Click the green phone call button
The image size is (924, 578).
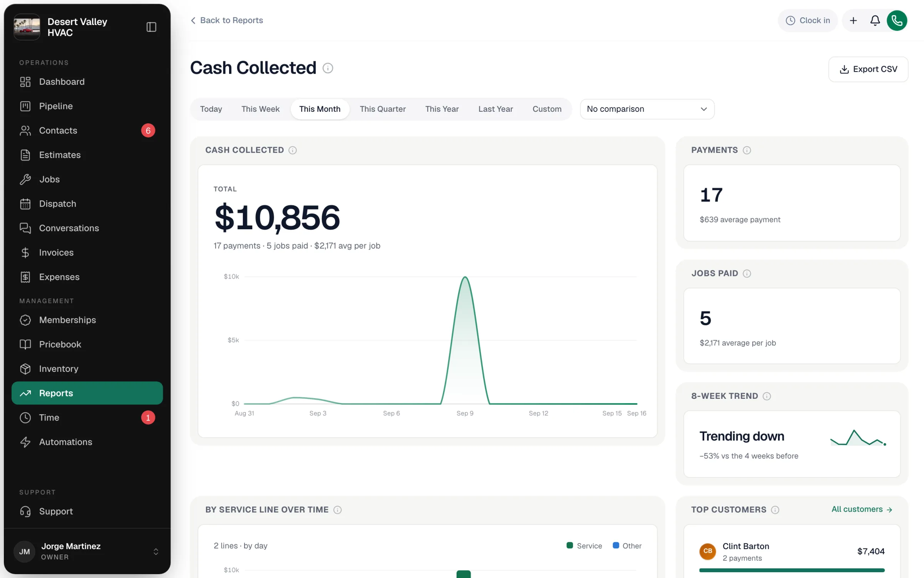[897, 20]
